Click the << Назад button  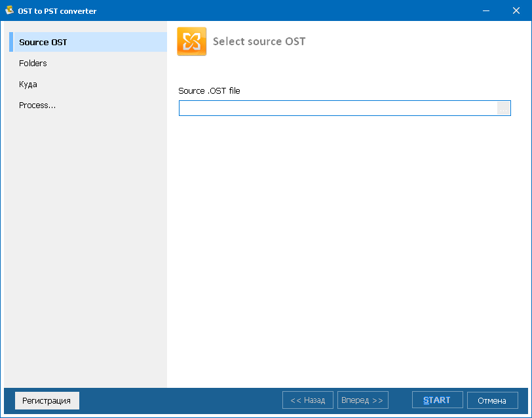(x=307, y=400)
